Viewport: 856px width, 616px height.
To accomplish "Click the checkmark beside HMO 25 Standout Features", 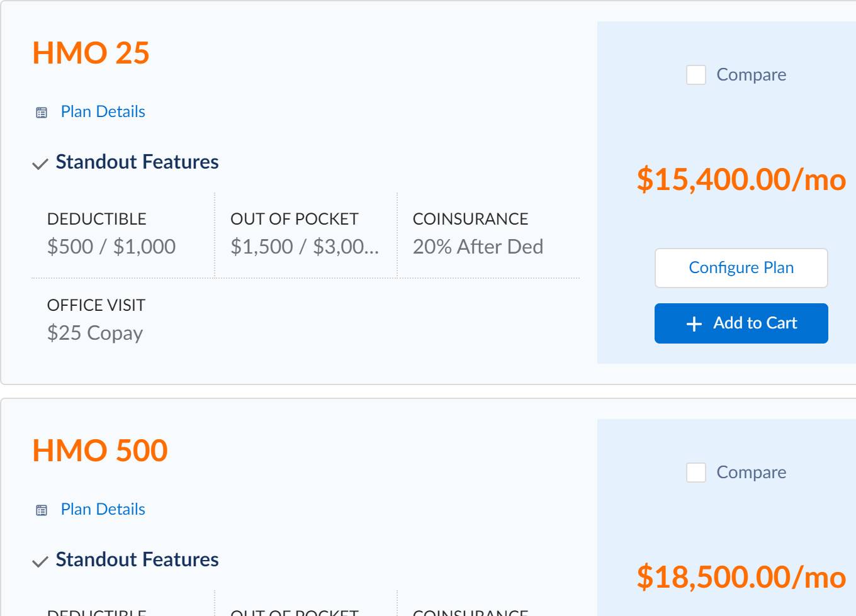I will [40, 164].
